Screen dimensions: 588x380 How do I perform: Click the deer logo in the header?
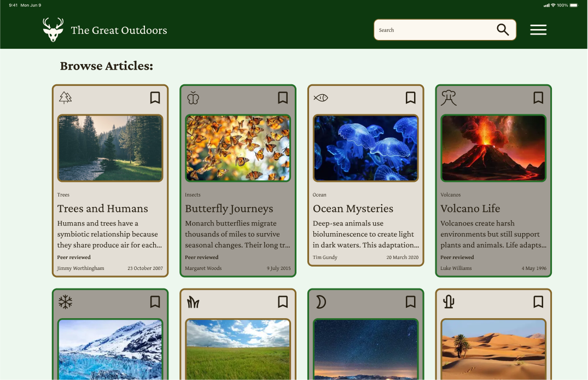tap(53, 30)
